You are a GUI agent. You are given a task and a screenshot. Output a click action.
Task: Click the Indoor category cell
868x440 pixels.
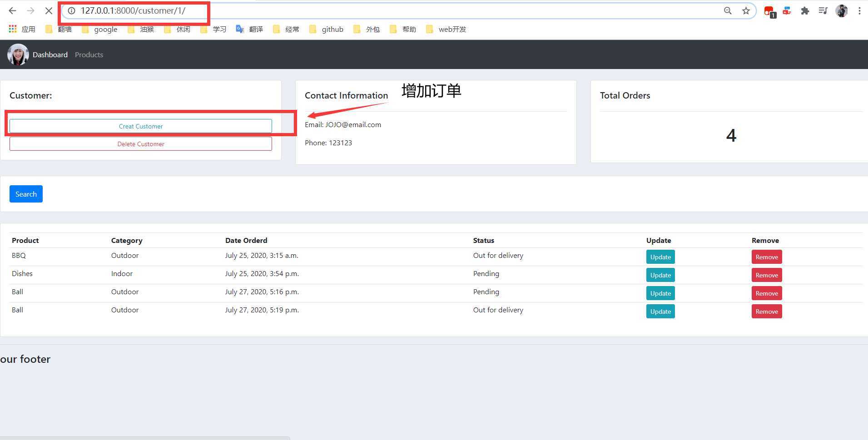pos(122,273)
